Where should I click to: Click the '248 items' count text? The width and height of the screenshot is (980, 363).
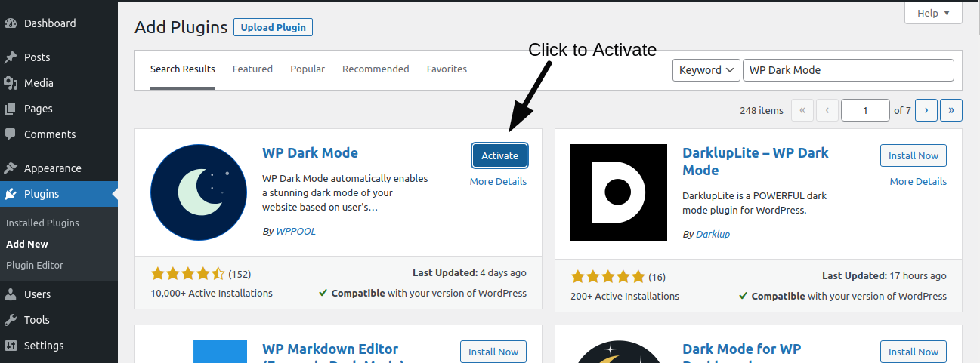[x=762, y=110]
